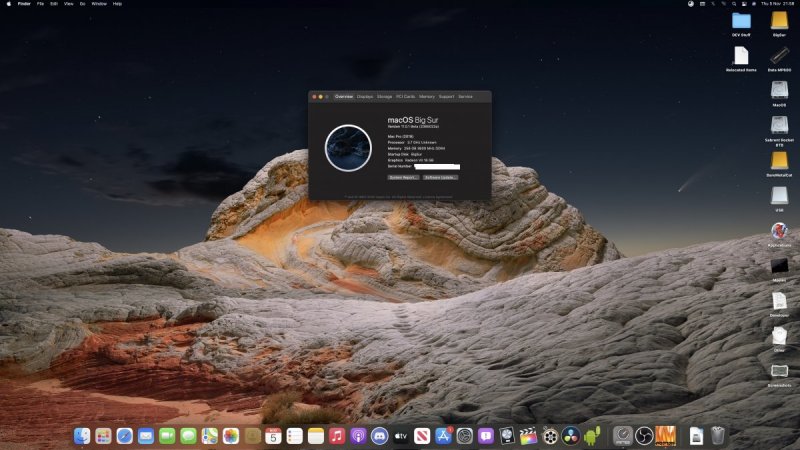This screenshot has height=450, width=800.
Task: Launch Discord from the Dock
Action: tap(379, 435)
